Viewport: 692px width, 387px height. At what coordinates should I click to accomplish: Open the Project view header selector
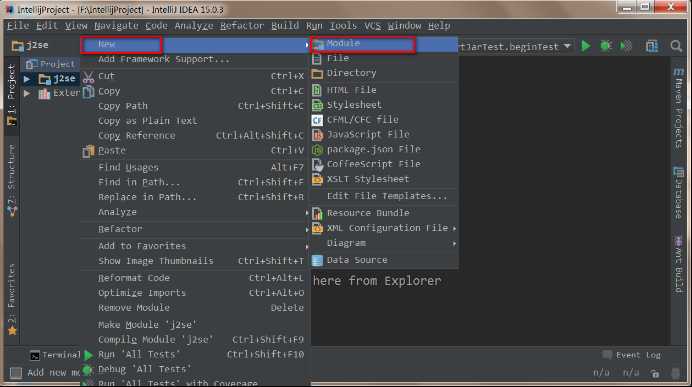tap(51, 64)
